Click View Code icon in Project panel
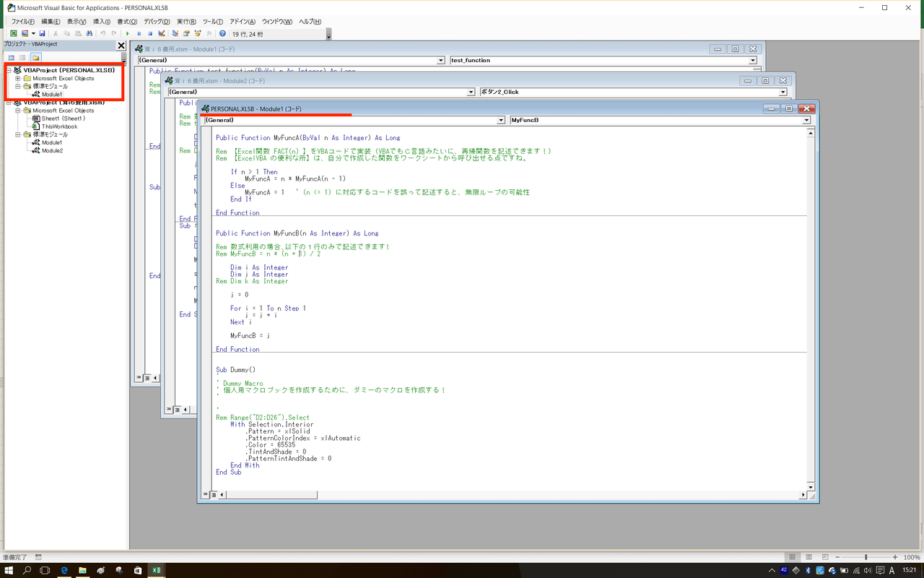The image size is (924, 578). click(11, 57)
